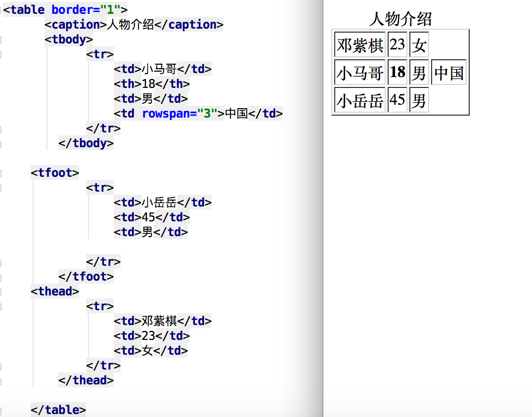This screenshot has width=532, height=417.
Task: Click the 中国 text in the code
Action: click(x=236, y=114)
